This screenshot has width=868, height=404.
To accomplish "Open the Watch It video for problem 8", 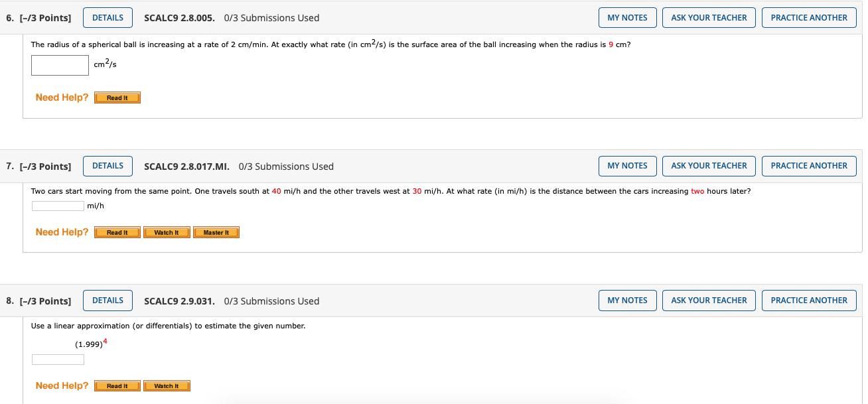I will tap(167, 385).
